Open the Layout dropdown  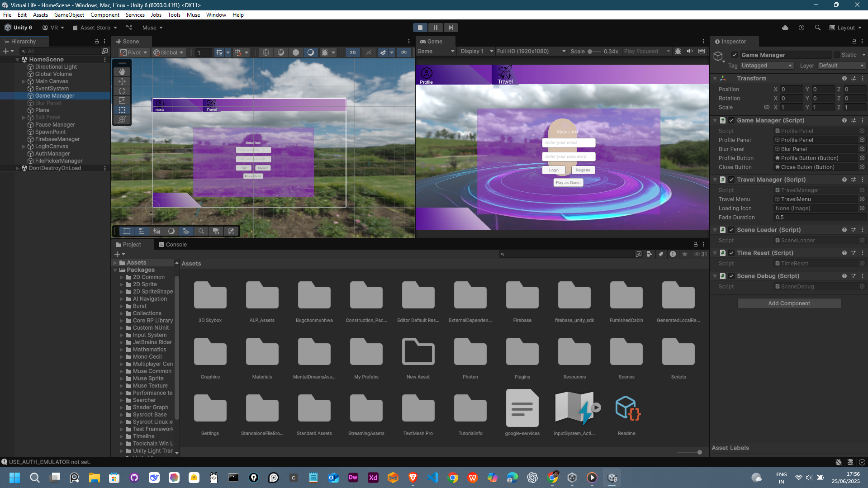coord(846,28)
